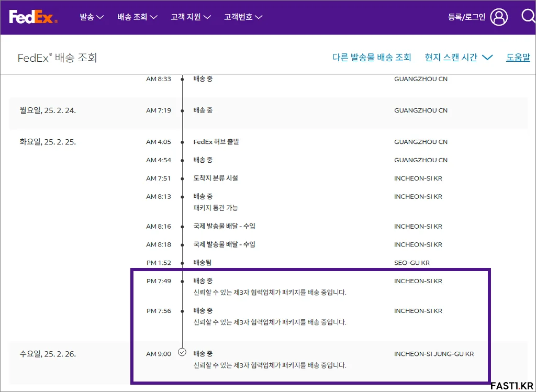
Task: Select the 수요일, 25. 2. 26. date label
Action: (x=48, y=354)
